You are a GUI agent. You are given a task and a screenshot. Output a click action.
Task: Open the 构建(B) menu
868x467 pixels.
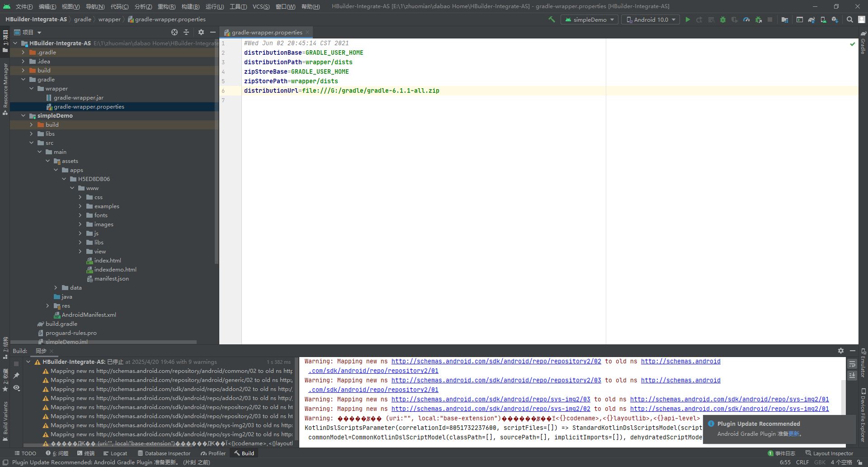point(190,6)
